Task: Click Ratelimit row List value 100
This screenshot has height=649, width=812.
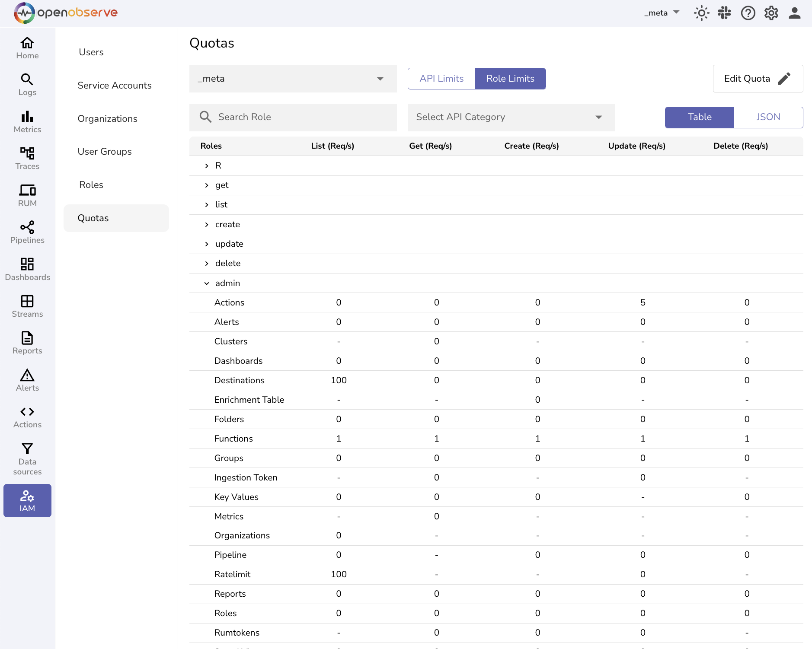Action: pos(339,574)
